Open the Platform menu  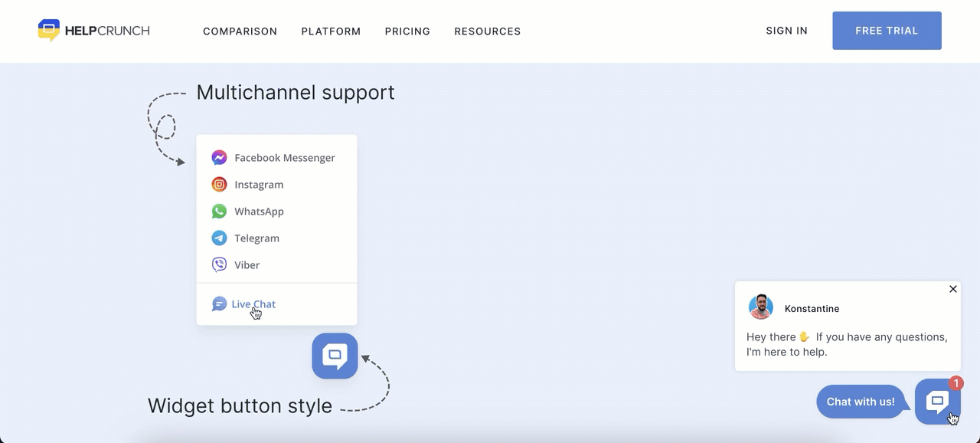coord(331,31)
